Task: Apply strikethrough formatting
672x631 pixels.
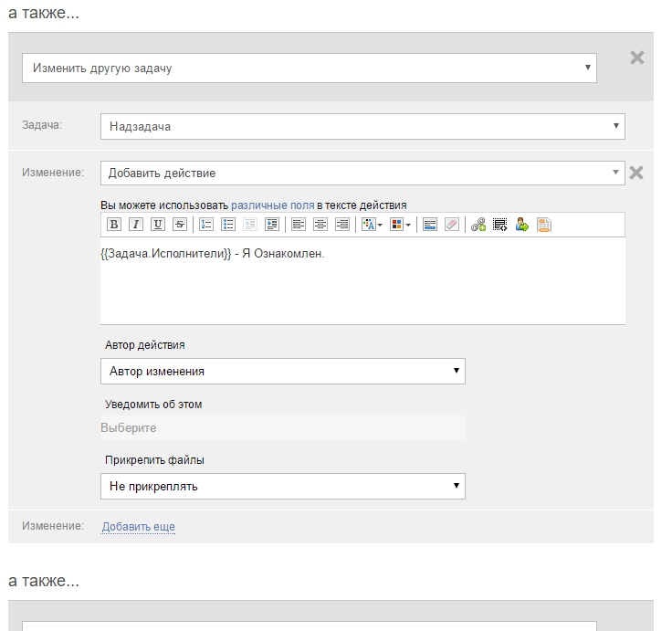Action: (x=179, y=225)
